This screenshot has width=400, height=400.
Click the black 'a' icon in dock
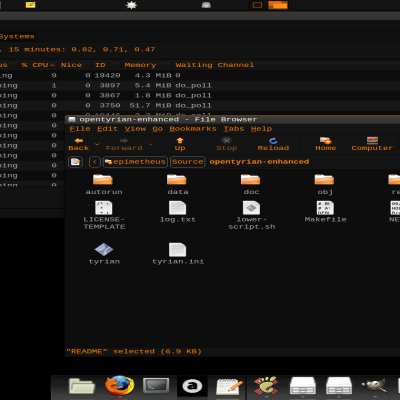point(192,386)
